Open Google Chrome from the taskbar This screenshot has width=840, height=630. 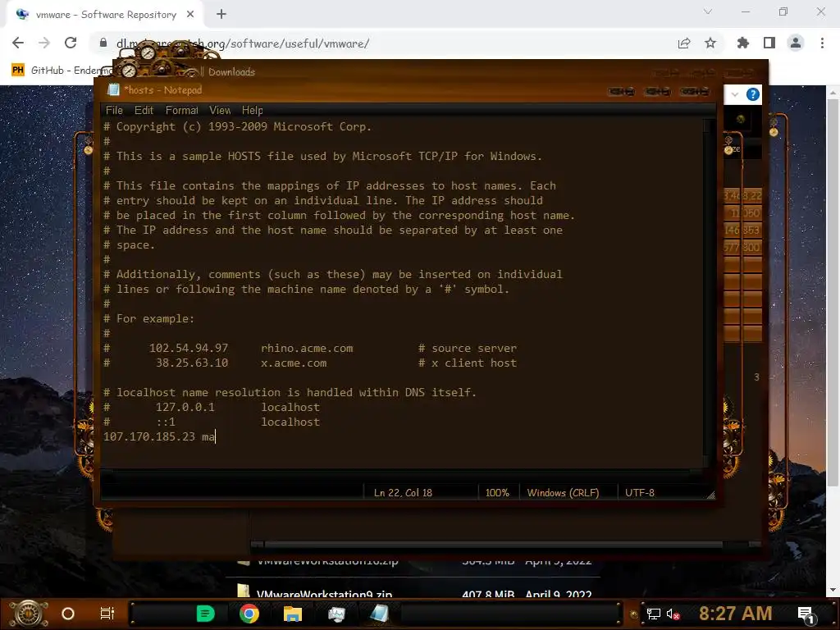coord(249,614)
